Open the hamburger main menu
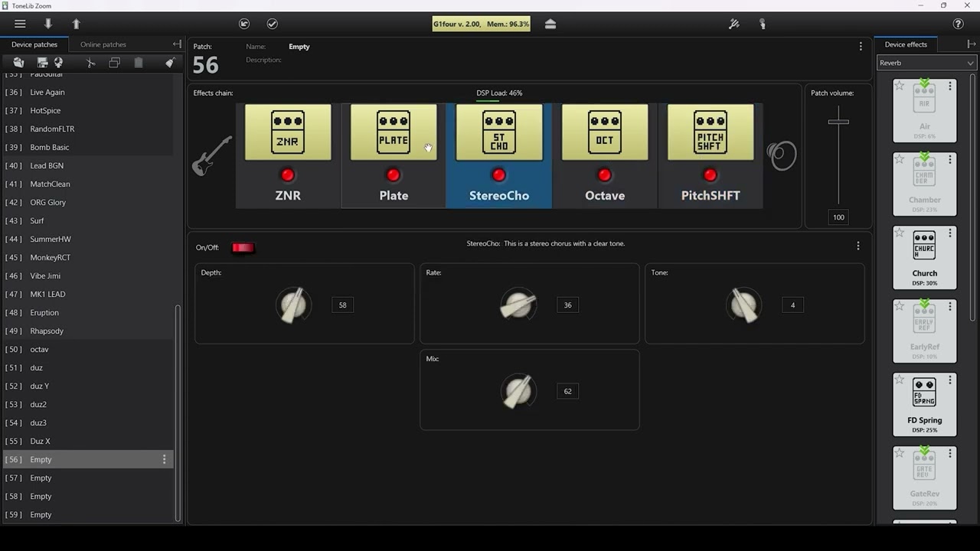 (x=20, y=24)
